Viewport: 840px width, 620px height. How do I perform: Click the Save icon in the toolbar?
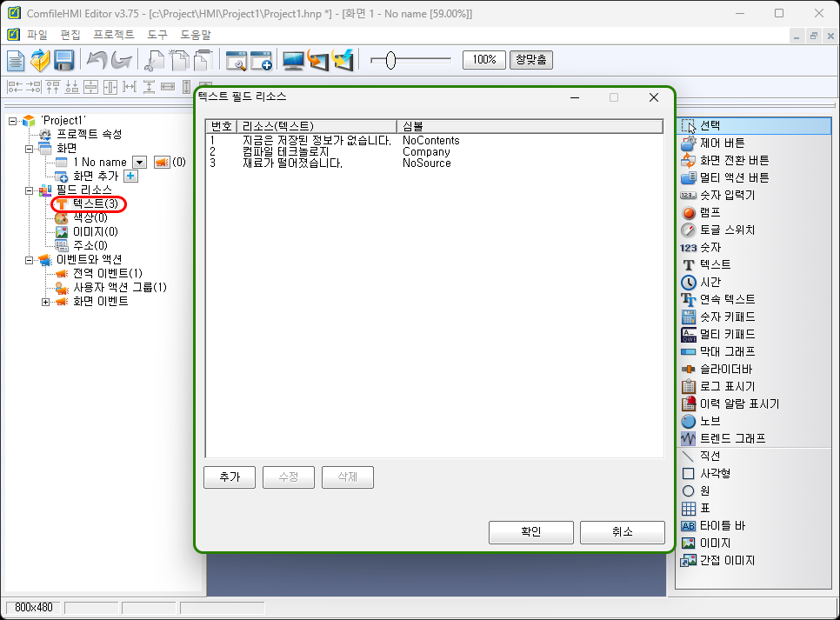point(63,60)
